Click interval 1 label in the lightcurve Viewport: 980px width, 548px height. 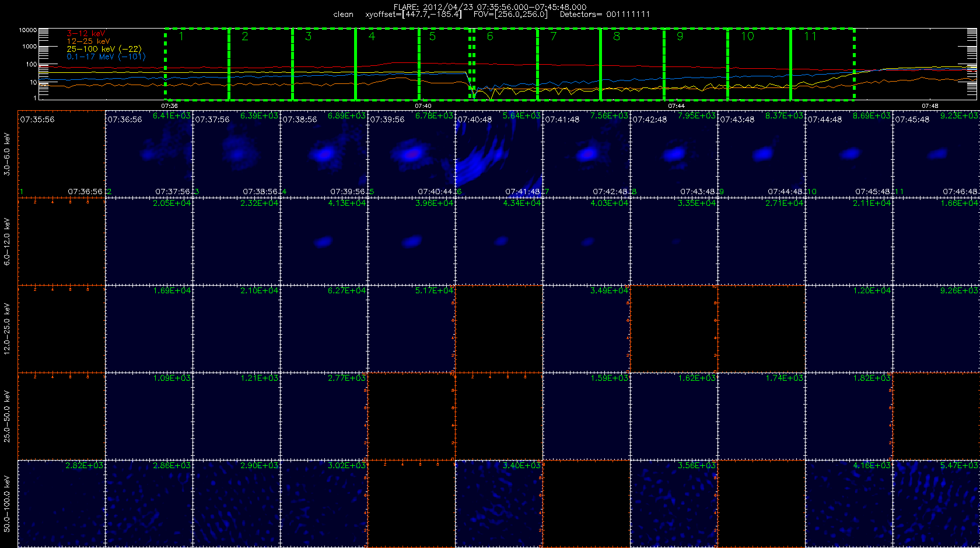click(x=181, y=37)
